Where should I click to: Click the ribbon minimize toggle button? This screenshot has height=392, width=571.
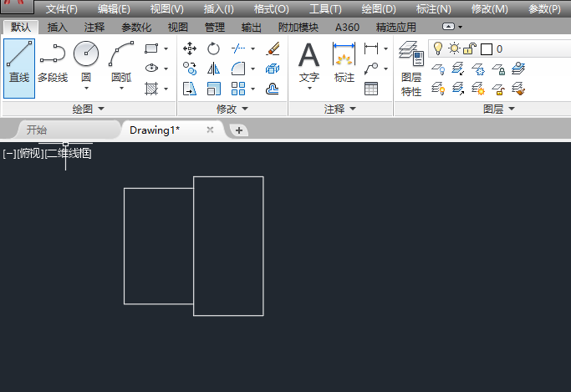point(448,27)
